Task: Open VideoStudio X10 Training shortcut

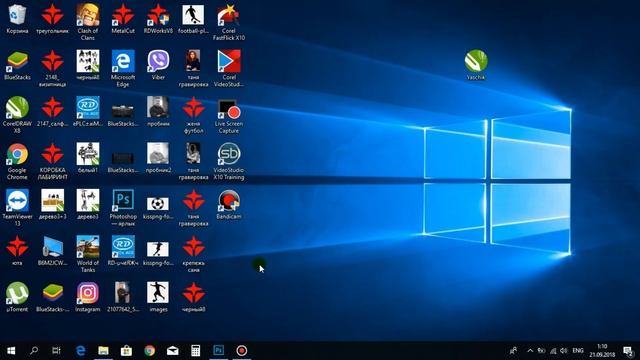Action: [x=229, y=162]
